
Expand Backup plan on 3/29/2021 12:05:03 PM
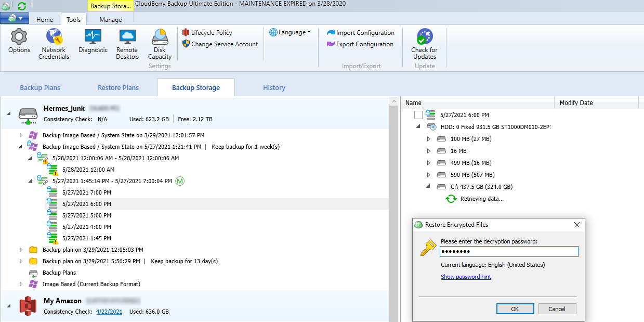tap(21, 250)
